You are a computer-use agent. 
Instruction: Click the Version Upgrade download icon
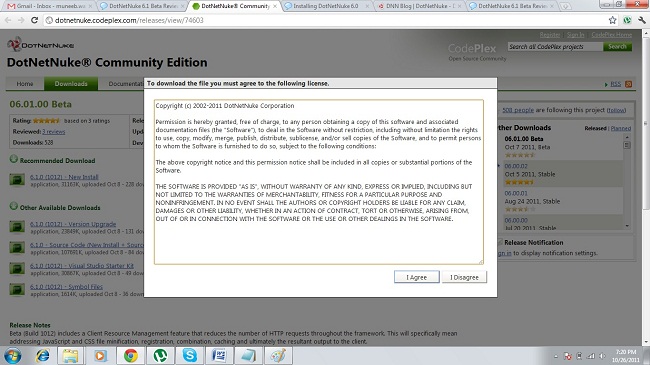click(17, 227)
